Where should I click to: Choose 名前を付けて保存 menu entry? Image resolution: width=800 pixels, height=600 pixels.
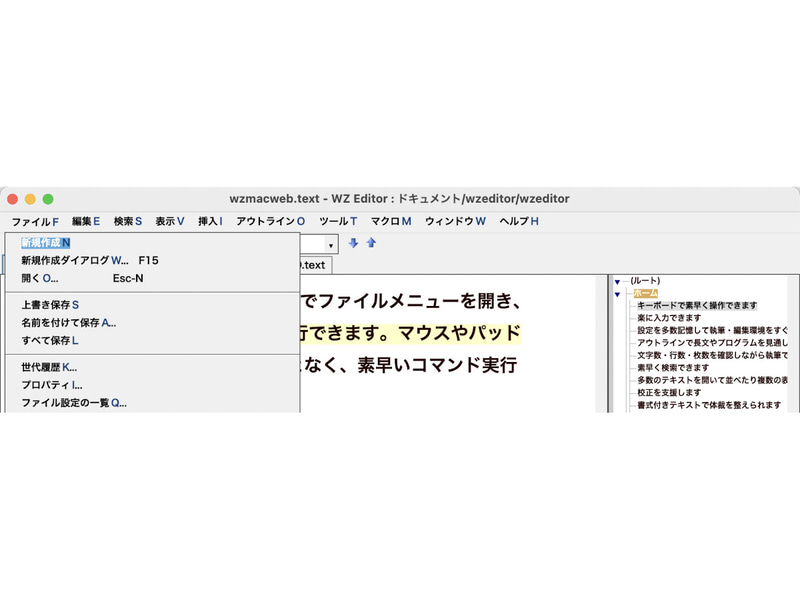pyautogui.click(x=152, y=322)
